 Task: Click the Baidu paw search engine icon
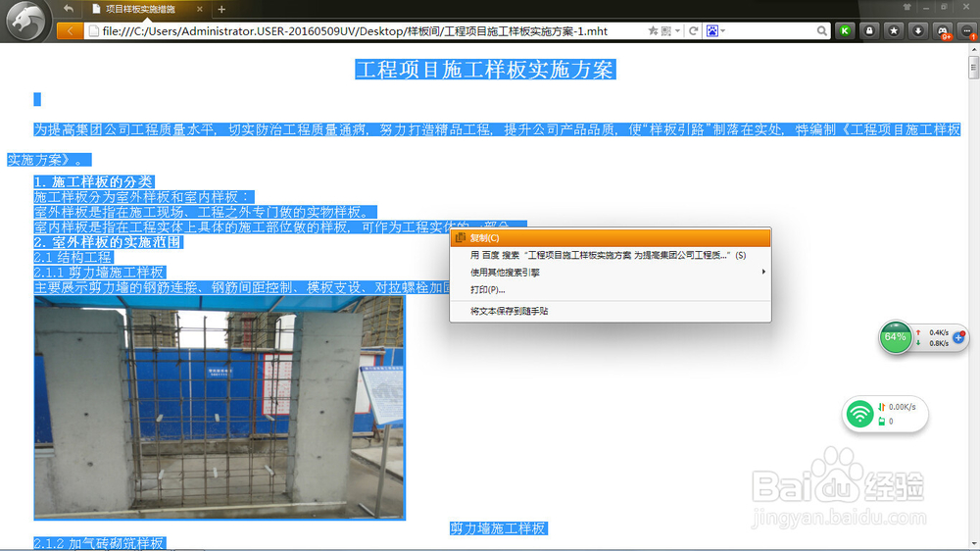[711, 30]
